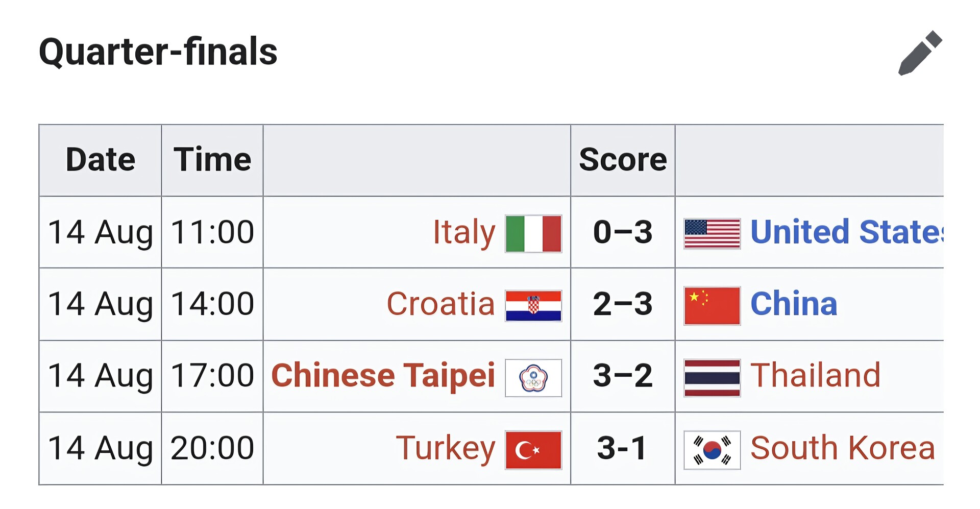Screen dimensions: 980x509
Task: Click the South Korea flag icon
Action: [712, 450]
